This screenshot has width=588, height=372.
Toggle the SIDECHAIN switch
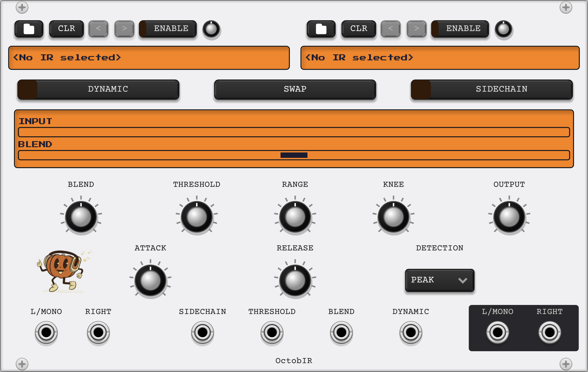click(x=492, y=89)
